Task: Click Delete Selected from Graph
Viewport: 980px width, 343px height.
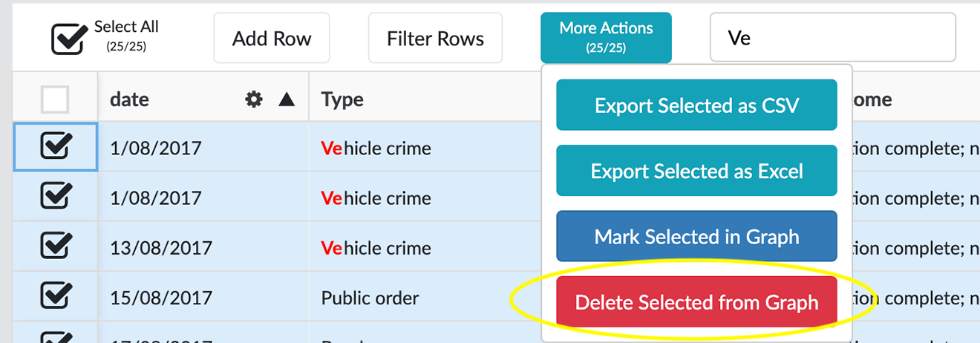Action: point(696,302)
